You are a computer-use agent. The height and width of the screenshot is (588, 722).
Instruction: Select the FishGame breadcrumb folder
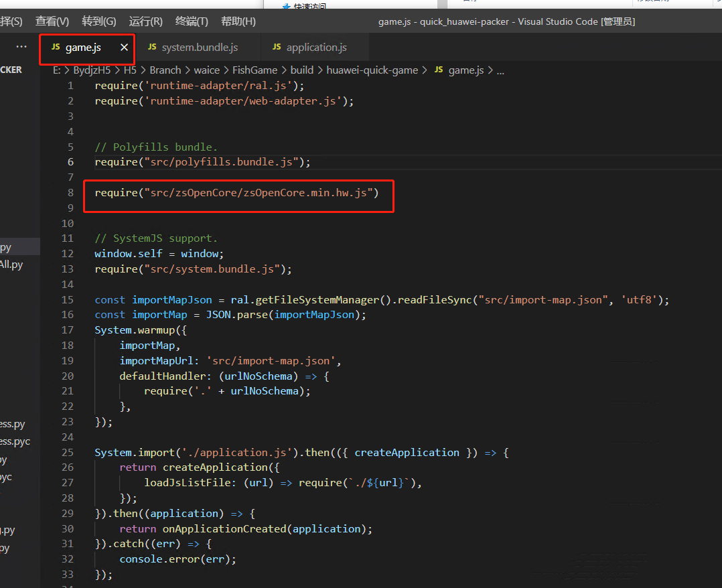[255, 70]
